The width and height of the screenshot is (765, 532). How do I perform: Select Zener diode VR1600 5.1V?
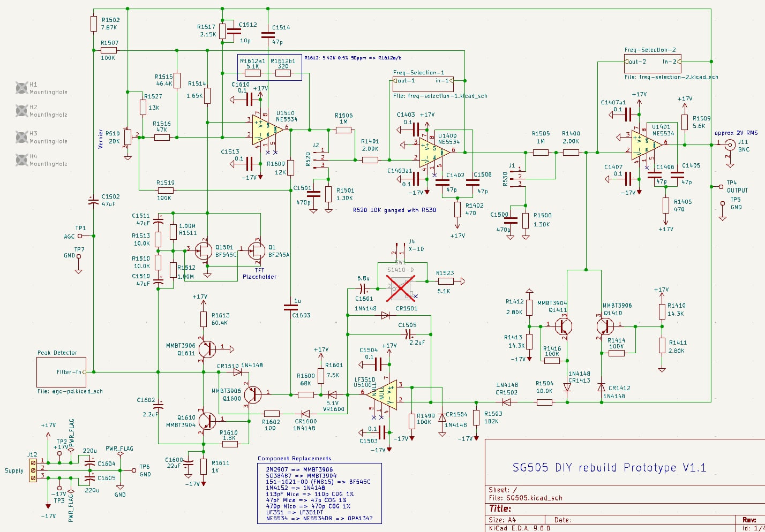(x=332, y=395)
